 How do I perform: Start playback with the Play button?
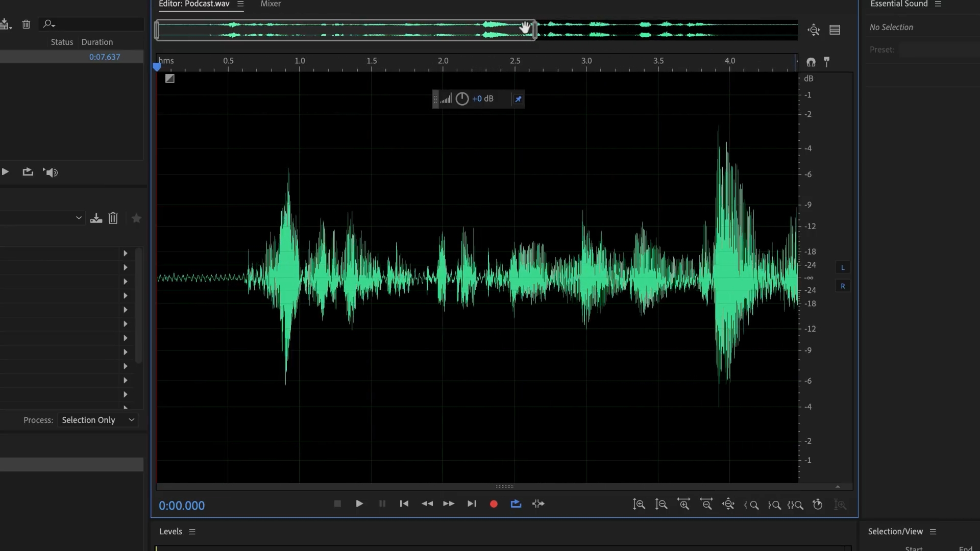pos(359,504)
